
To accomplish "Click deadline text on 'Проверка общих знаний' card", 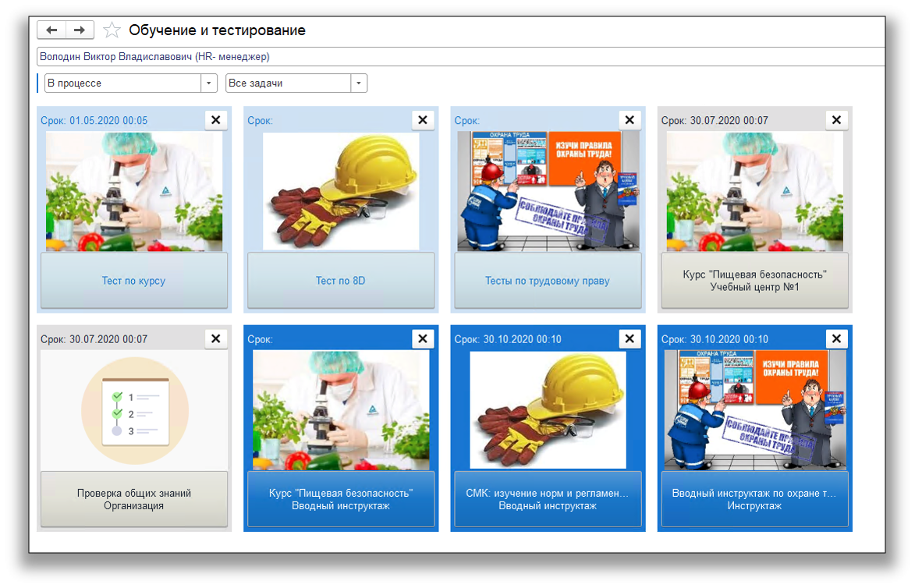I will click(x=94, y=339).
